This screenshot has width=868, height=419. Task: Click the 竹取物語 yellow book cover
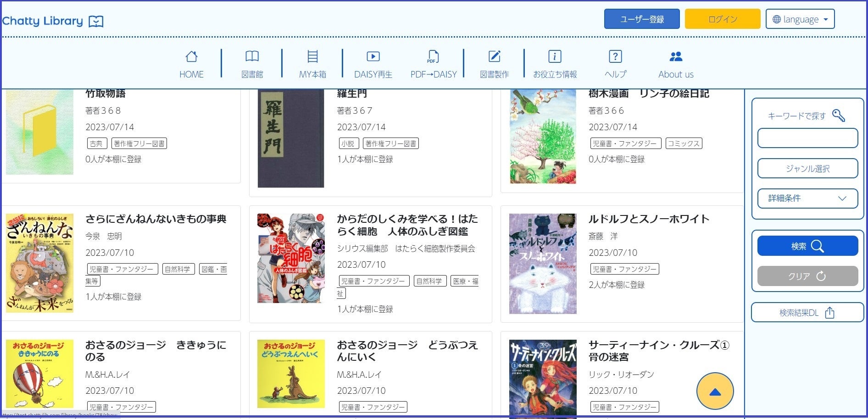pos(39,132)
